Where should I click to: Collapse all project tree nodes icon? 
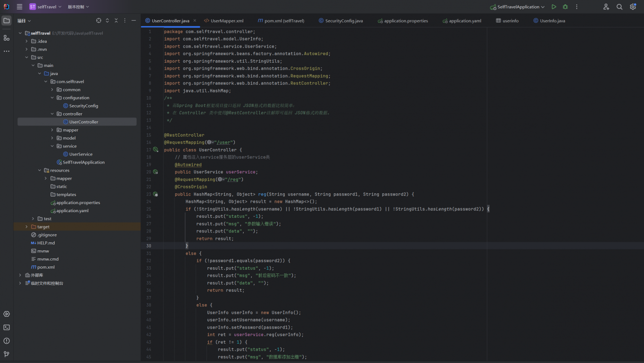[x=116, y=21]
